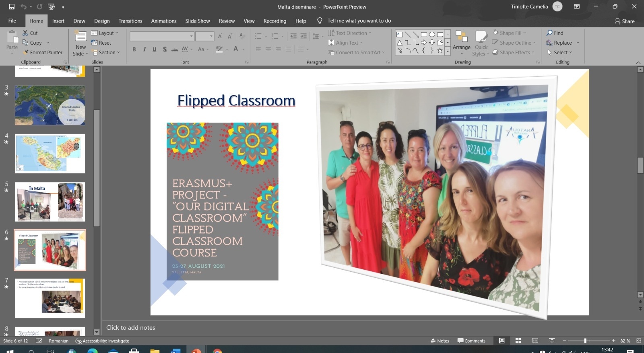The height and width of the screenshot is (353, 644).
Task: Select slide 4 thumbnail with Malta map
Action: (50, 154)
